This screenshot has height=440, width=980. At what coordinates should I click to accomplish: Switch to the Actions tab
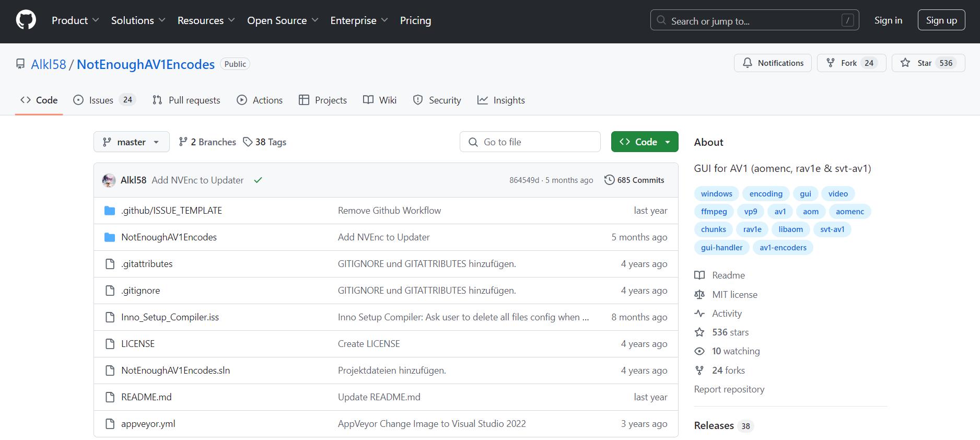tap(260, 100)
